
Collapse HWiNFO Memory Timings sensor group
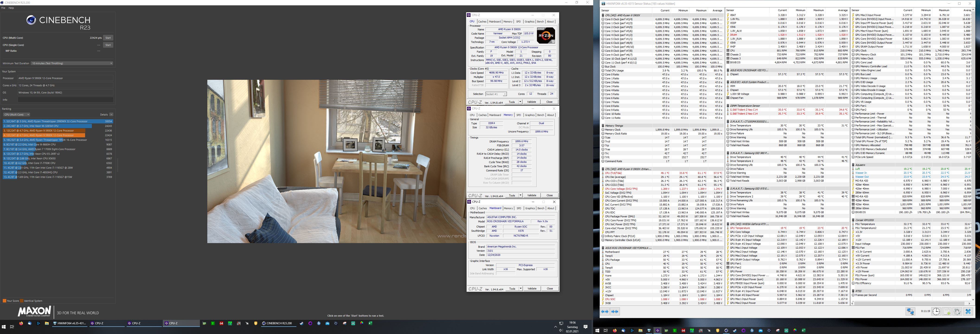pos(603,125)
